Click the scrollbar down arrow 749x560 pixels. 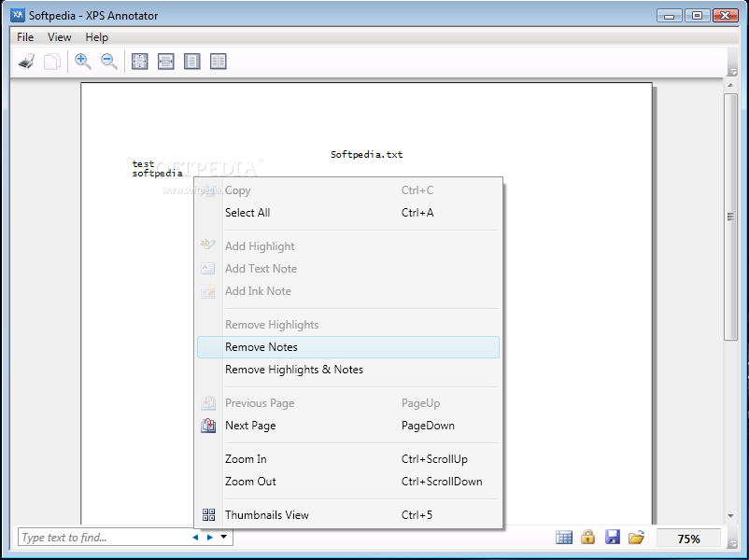coord(730,516)
